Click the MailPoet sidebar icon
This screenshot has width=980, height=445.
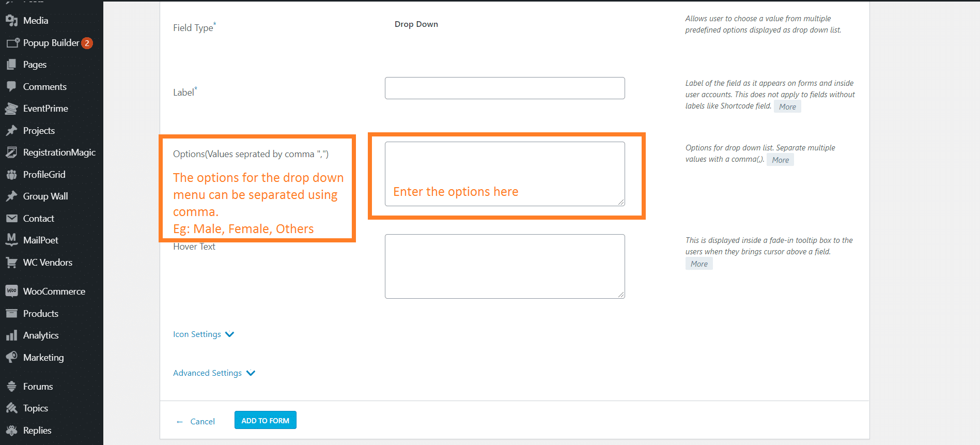click(x=11, y=240)
